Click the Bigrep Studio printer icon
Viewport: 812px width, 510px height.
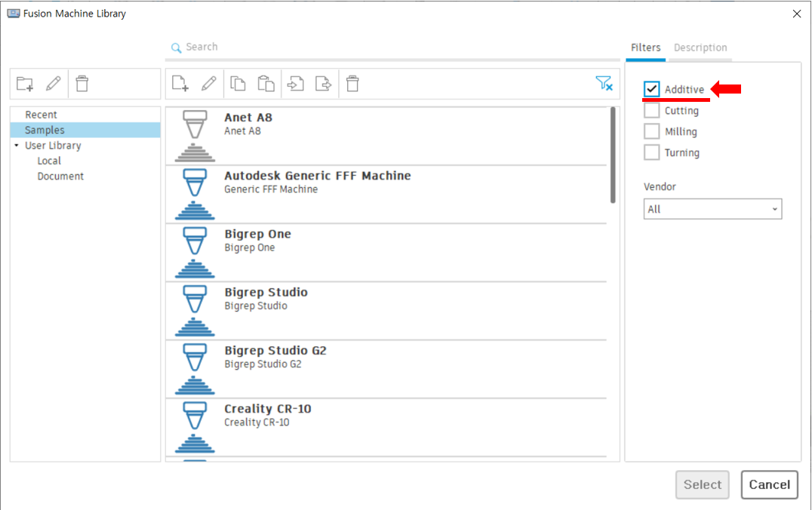click(x=195, y=311)
